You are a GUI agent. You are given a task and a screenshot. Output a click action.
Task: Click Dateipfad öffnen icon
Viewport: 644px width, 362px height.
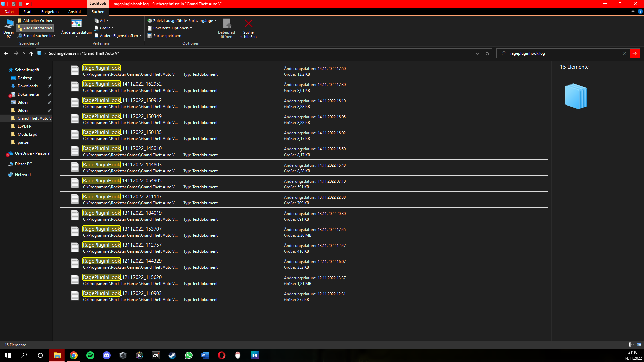(x=227, y=24)
